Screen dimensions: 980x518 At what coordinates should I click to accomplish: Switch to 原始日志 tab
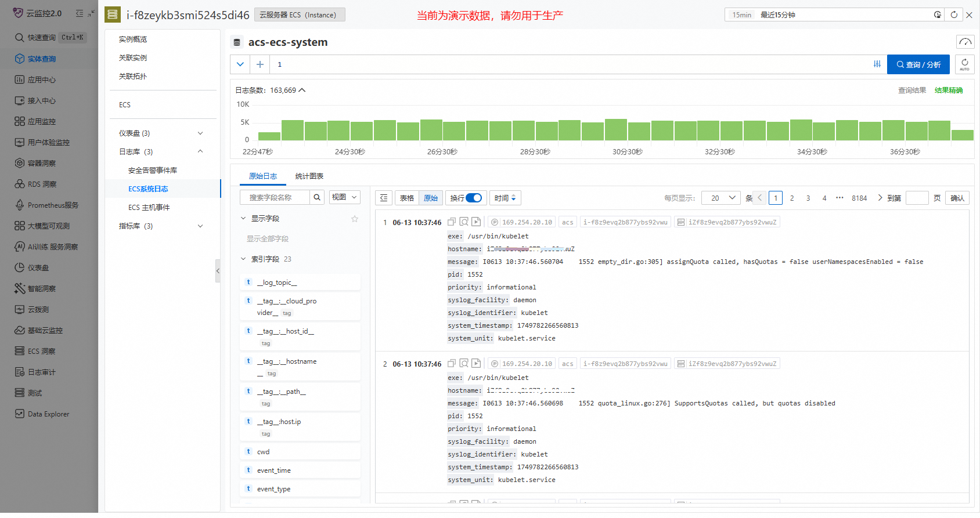pos(263,176)
